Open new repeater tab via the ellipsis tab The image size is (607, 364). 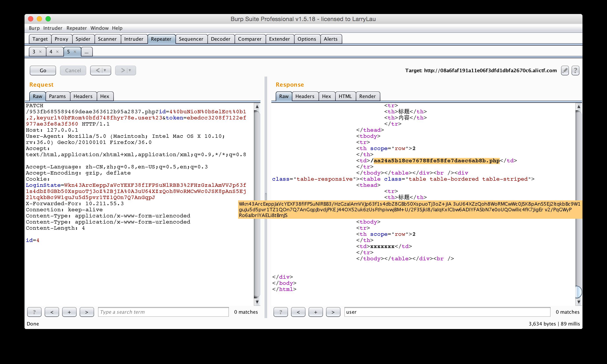86,52
